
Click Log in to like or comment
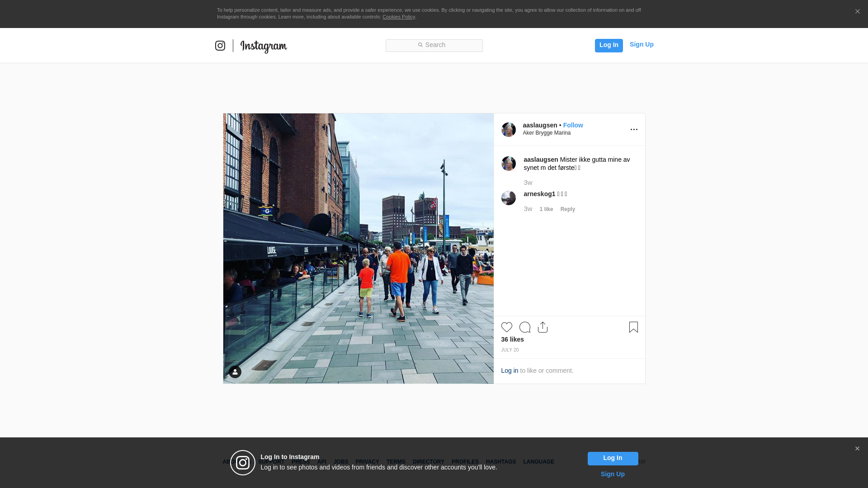click(509, 371)
